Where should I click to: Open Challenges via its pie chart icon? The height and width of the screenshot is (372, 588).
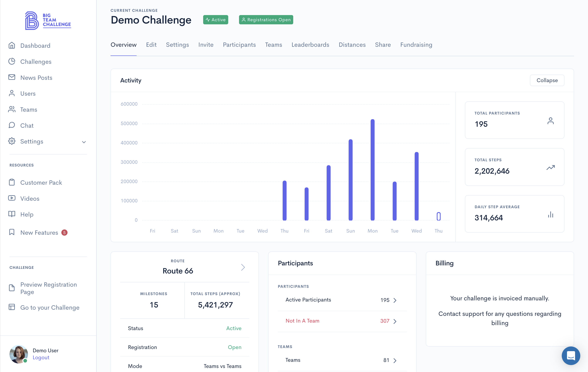(12, 61)
